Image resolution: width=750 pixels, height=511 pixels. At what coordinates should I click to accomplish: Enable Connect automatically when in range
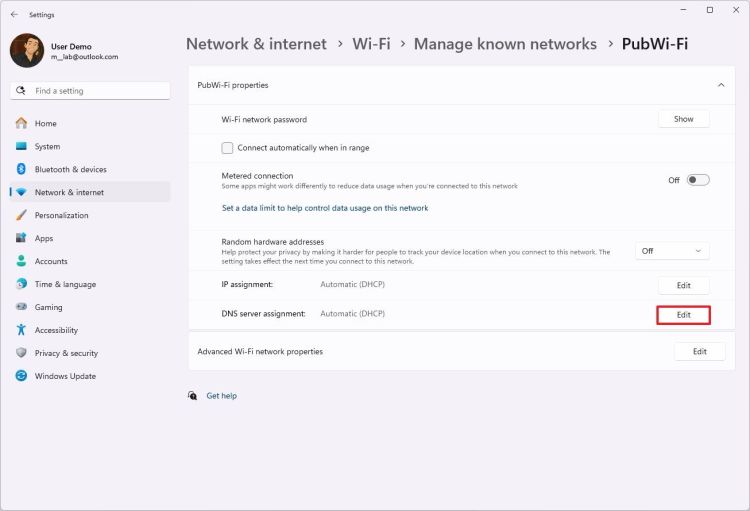(228, 148)
